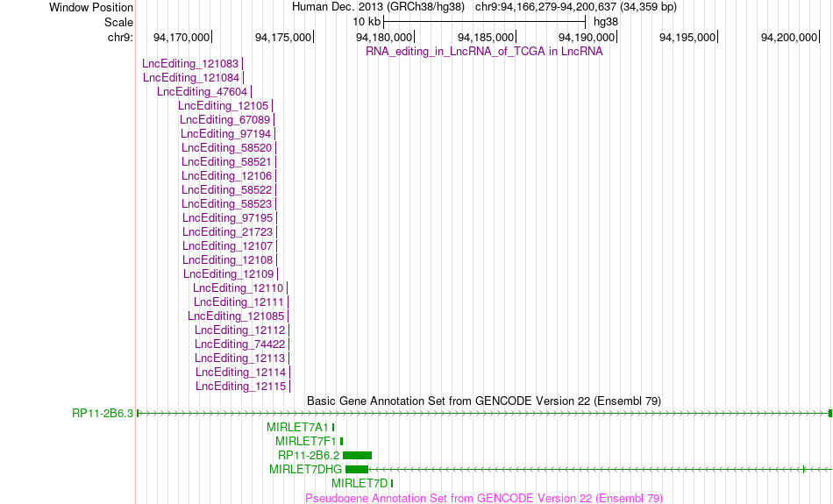Select the MIRLET7A1 gene block
833x504 pixels.
click(333, 427)
